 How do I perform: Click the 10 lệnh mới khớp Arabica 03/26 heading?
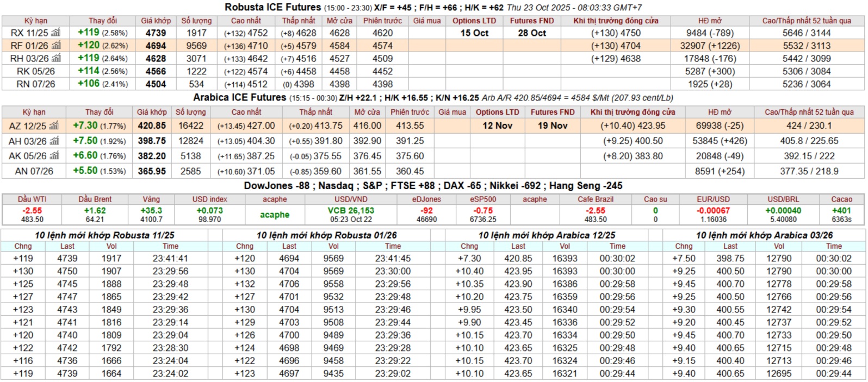click(x=764, y=235)
